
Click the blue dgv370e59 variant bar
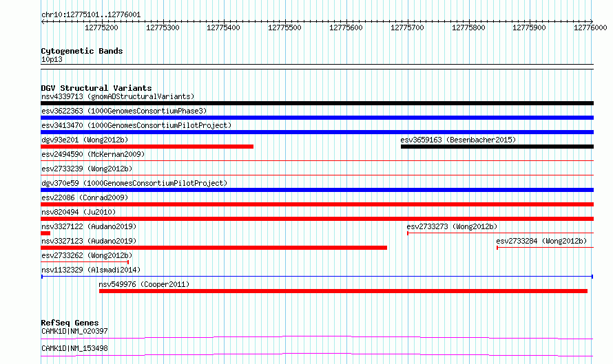(x=317, y=190)
